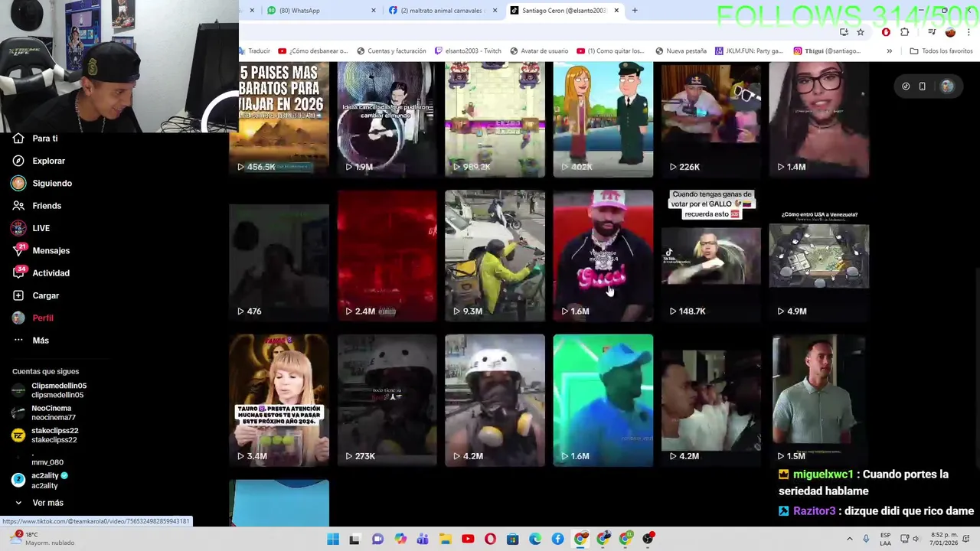This screenshot has height=551, width=980.
Task: Go to Friends section
Action: coord(37,206)
